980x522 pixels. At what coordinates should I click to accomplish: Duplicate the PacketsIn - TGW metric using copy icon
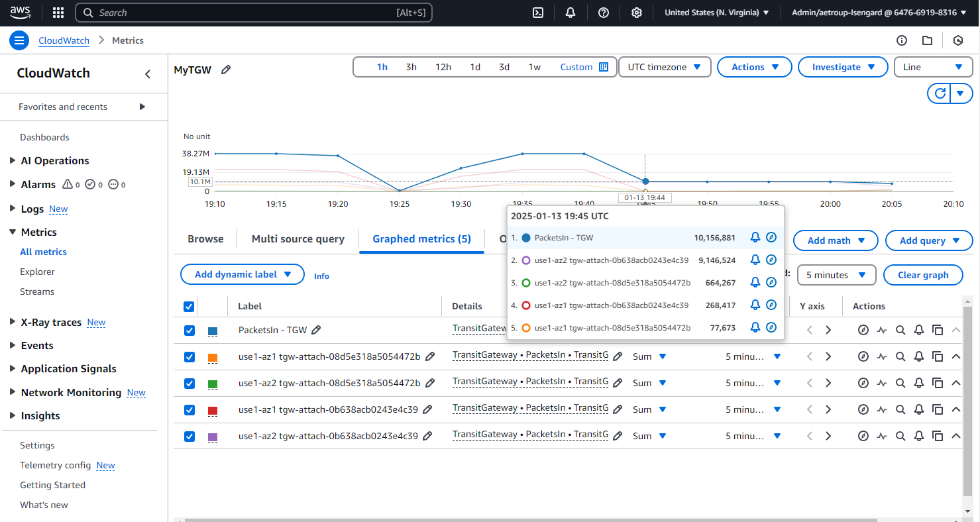[938, 330]
